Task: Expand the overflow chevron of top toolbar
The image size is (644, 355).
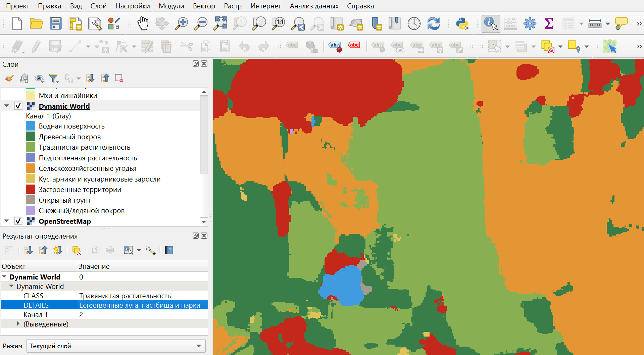Action: tap(639, 24)
